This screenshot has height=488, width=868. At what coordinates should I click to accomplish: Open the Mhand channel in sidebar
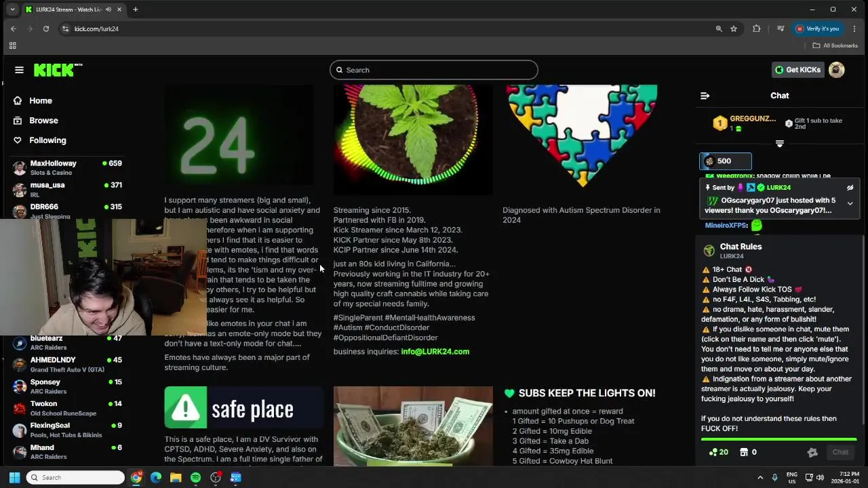68,451
